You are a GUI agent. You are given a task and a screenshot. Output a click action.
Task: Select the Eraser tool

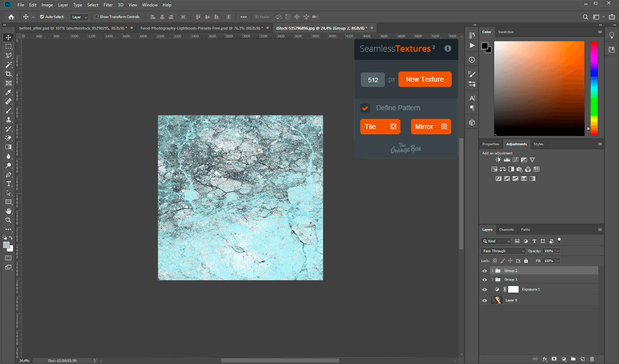coord(8,138)
